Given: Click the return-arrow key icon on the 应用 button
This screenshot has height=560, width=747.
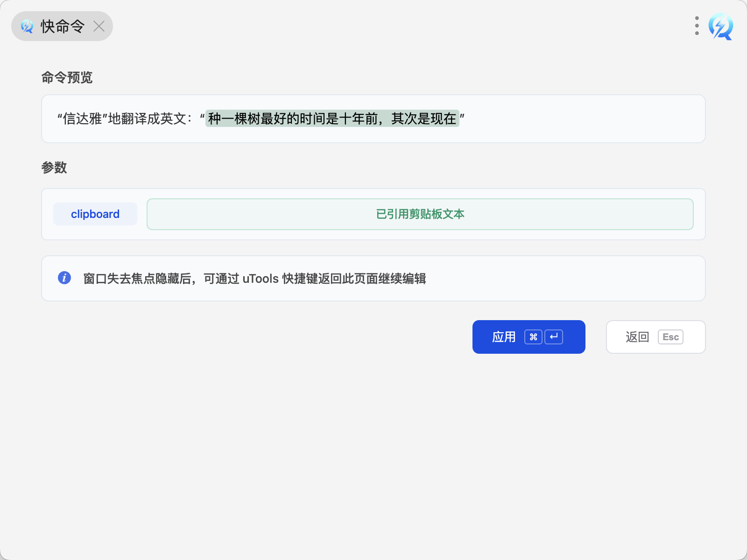Looking at the screenshot, I should (x=554, y=337).
